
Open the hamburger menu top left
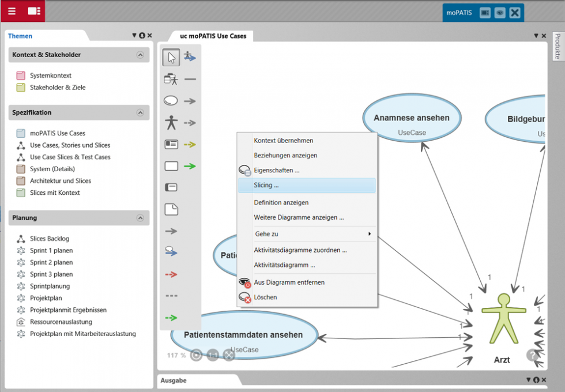12,11
